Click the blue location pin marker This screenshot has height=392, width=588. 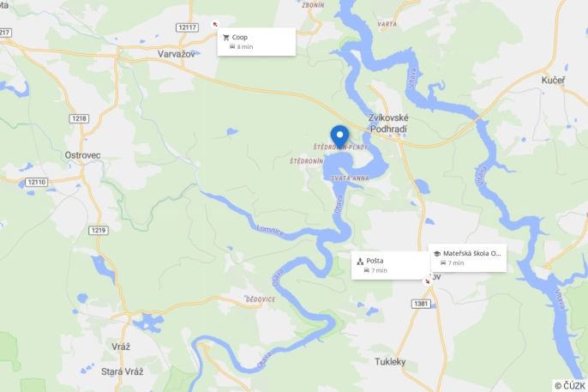pyautogui.click(x=339, y=136)
